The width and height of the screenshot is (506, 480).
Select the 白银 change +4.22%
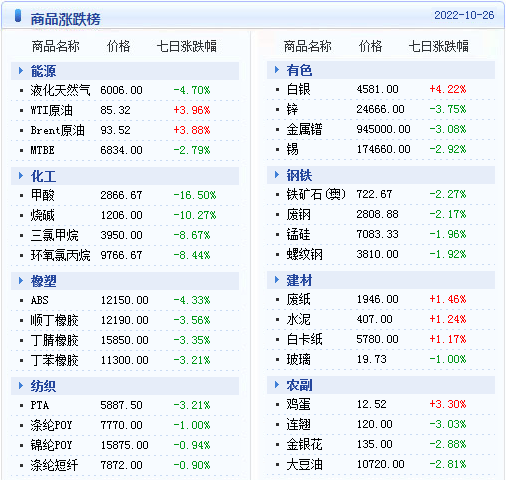click(x=448, y=89)
